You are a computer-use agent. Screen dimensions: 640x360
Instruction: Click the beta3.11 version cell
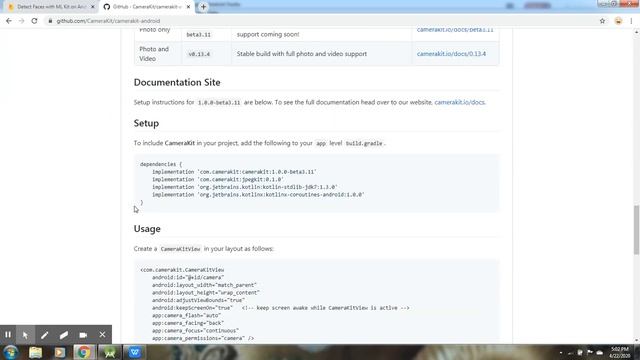[x=199, y=35]
